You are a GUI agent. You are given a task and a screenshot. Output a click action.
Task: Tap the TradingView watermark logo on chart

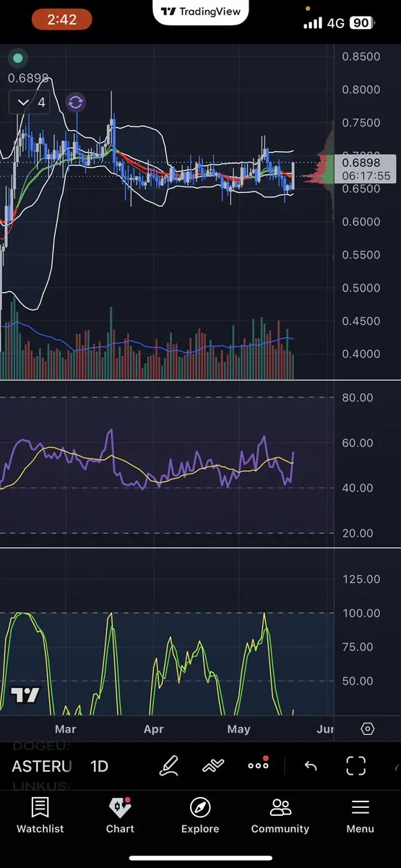pyautogui.click(x=25, y=695)
